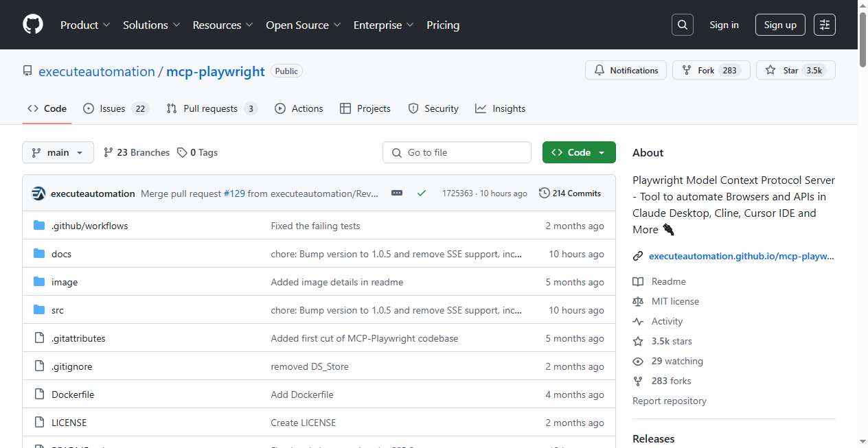The image size is (868, 448).
Task: Click the tag icon beside 0 Tags
Action: (182, 152)
